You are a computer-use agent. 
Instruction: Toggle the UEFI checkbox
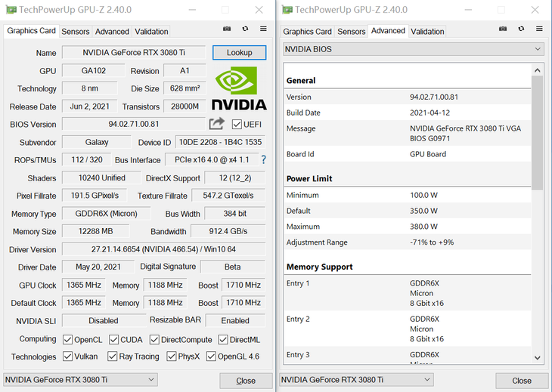pos(237,125)
